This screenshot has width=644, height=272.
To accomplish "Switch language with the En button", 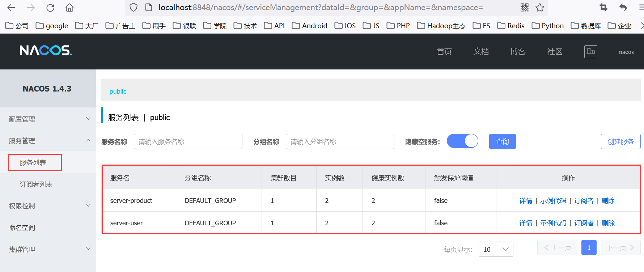I will pos(590,51).
